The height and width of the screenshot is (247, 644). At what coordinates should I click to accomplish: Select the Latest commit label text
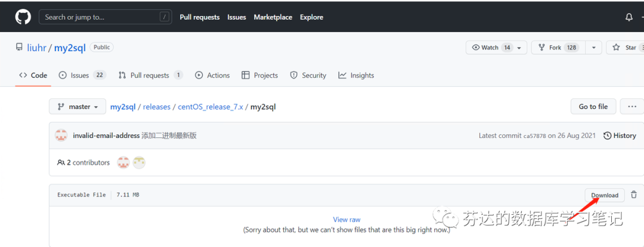click(500, 136)
